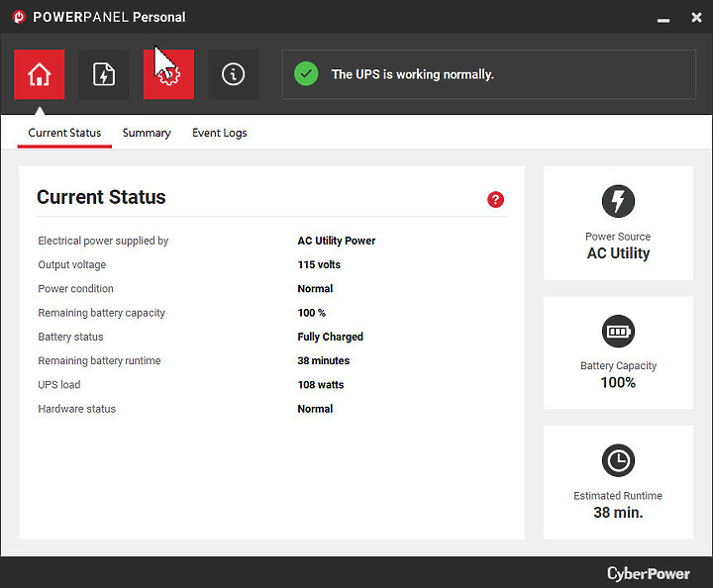Click the Power condition 'Normal' value
This screenshot has height=588, width=713.
point(315,288)
